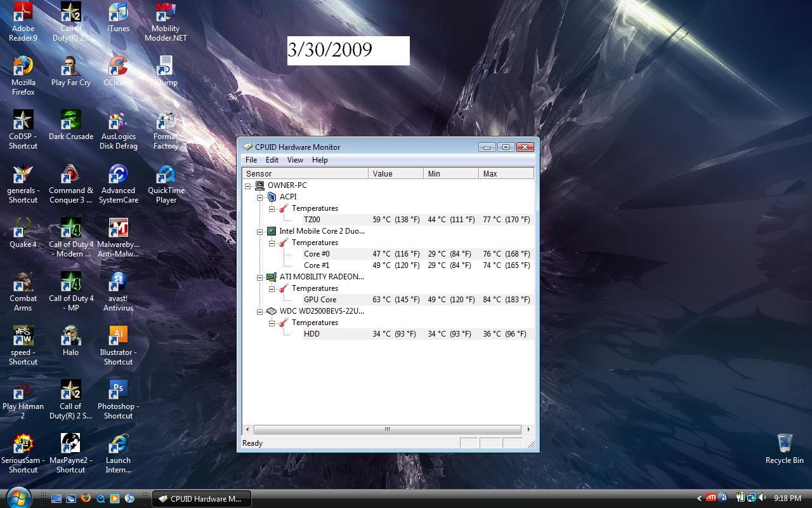812x508 pixels.
Task: Launch avast! Antivirus desktop icon
Action: click(x=118, y=291)
